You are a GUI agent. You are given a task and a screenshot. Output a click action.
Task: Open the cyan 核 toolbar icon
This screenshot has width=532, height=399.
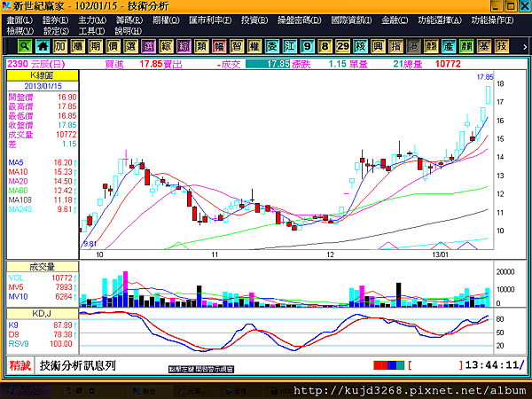click(360, 46)
